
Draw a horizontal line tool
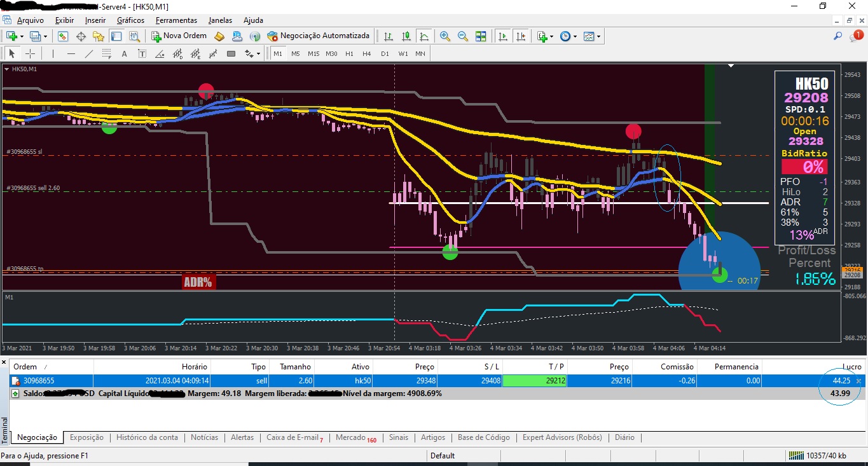tap(71, 54)
